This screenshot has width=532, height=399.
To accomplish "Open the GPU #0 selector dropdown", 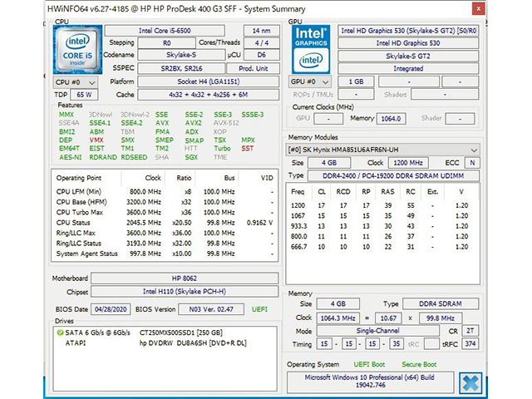I will (x=310, y=81).
